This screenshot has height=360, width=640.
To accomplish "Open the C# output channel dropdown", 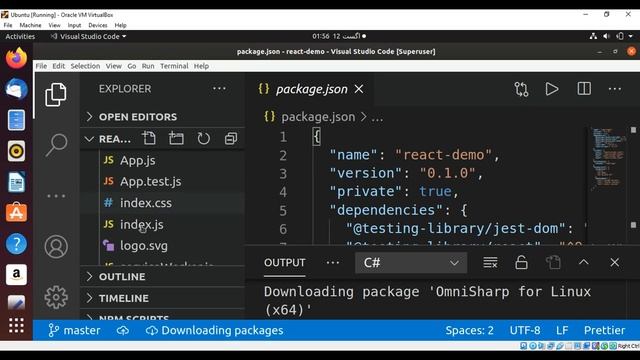I will click(x=411, y=262).
